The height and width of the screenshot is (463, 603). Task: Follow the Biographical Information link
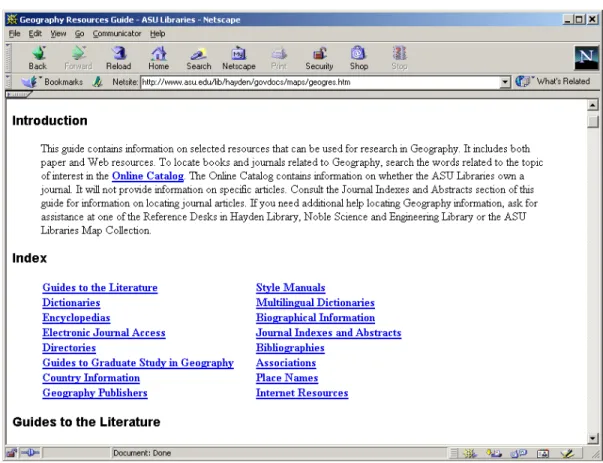(x=315, y=318)
